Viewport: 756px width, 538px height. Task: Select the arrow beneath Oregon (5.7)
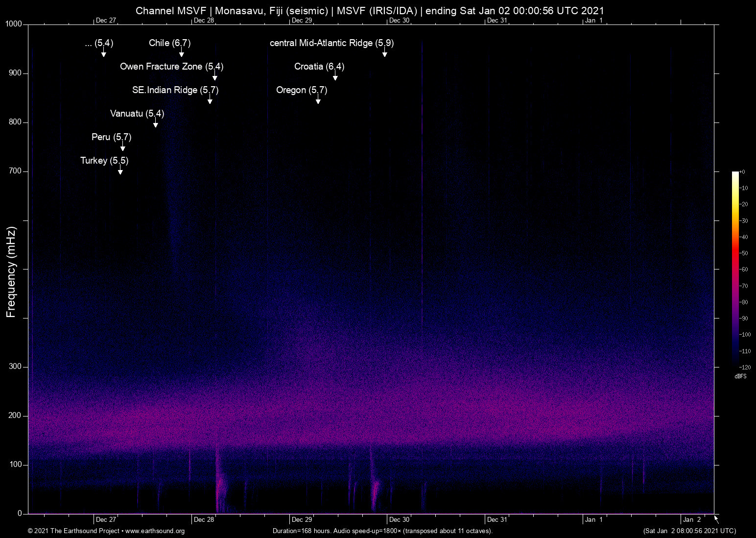(318, 100)
